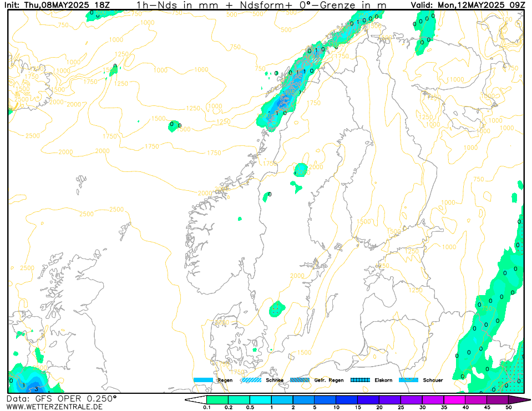Screen dimensions: 532x411
Task: Click the Eiskorn grid-pattern legend swatch
Action: 360,380
